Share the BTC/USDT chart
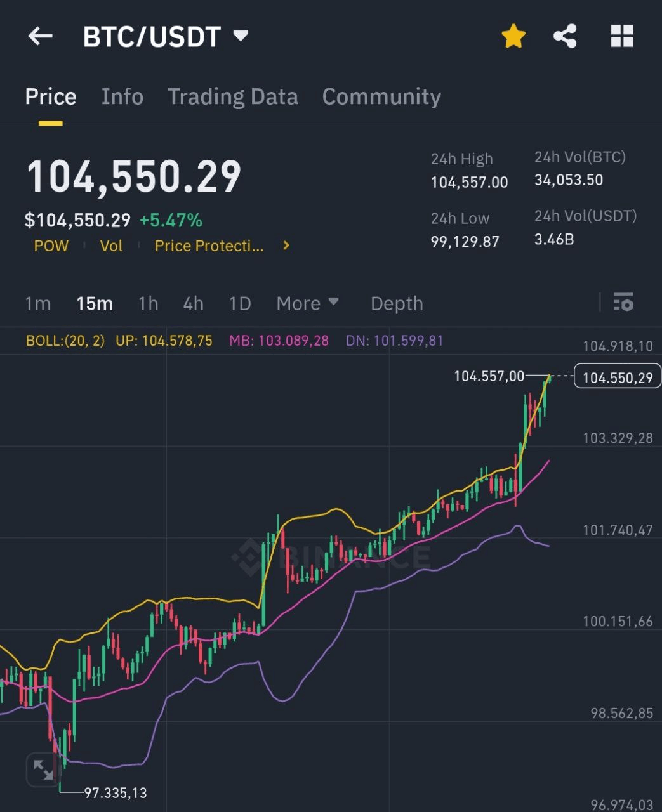 click(565, 36)
